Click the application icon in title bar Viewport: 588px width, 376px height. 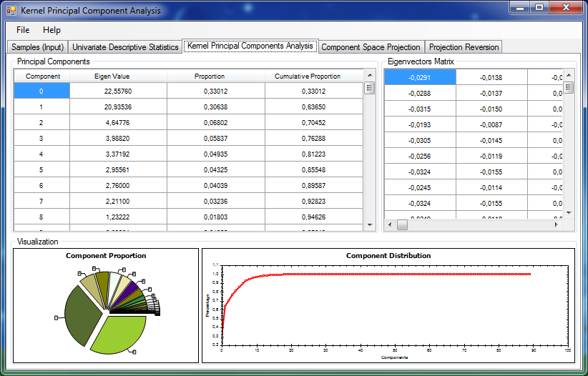[x=11, y=11]
